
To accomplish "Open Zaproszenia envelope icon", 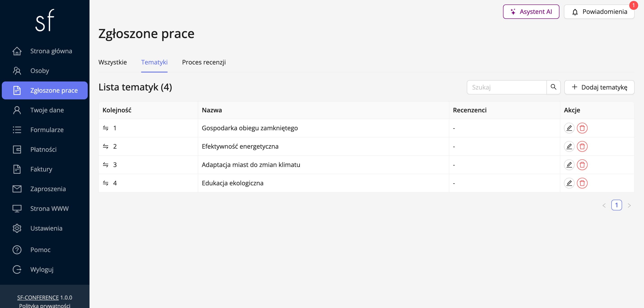I will pos(17,189).
